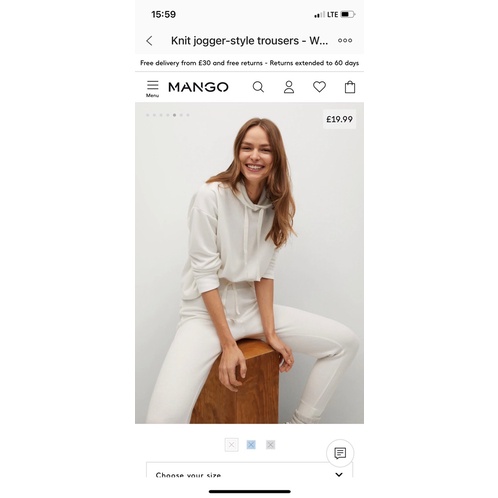
Task: Tap the MANGO logo
Action: (x=198, y=87)
